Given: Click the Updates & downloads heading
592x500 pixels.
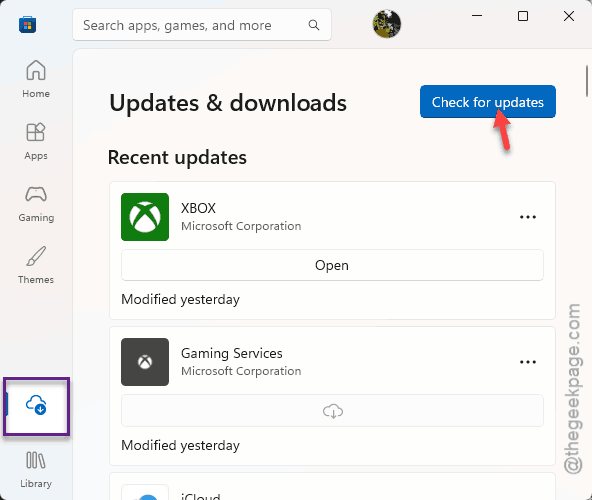Looking at the screenshot, I should tap(228, 103).
